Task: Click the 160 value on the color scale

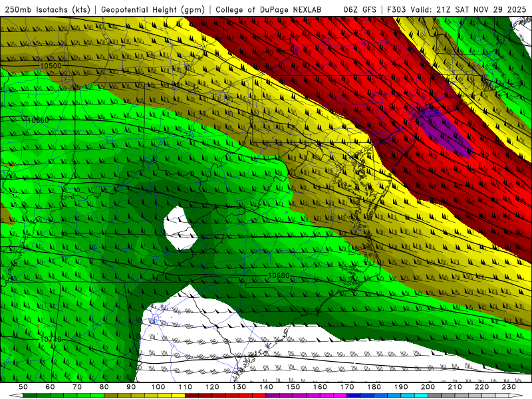Action: click(320, 387)
